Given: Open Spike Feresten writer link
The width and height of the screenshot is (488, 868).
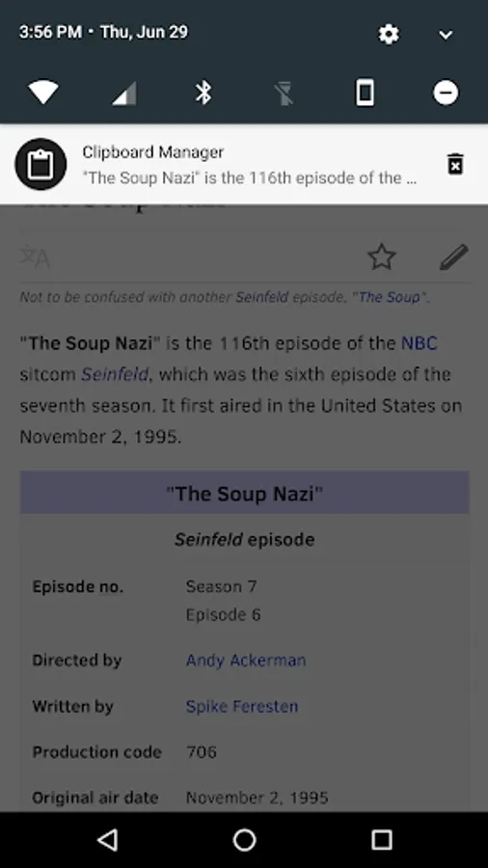Looking at the screenshot, I should pos(242,706).
